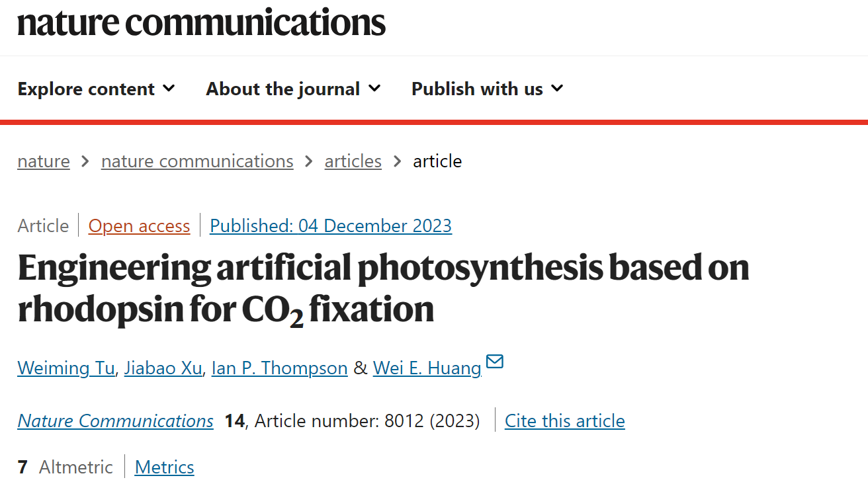The image size is (868, 484).
Task: Click the chevron arrow after the nature breadcrumb
Action: [85, 161]
